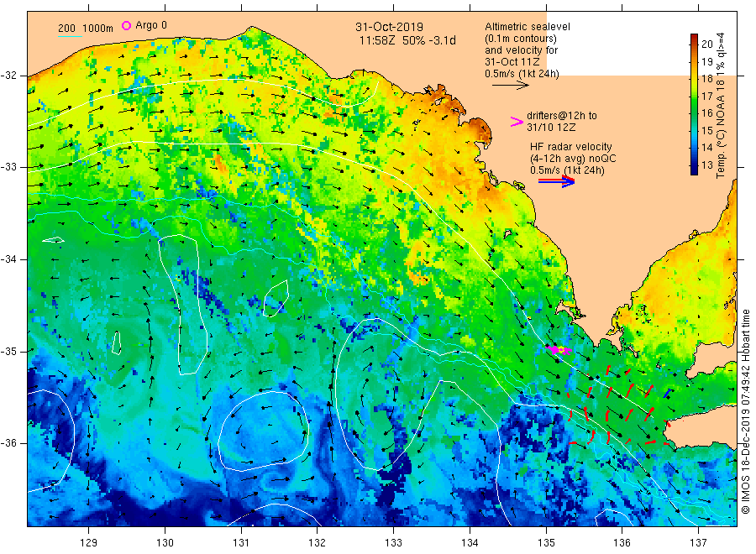This screenshot has height=554, width=756.
Task: Click the 'HF radar velocity' legend text
Action: pos(571,147)
